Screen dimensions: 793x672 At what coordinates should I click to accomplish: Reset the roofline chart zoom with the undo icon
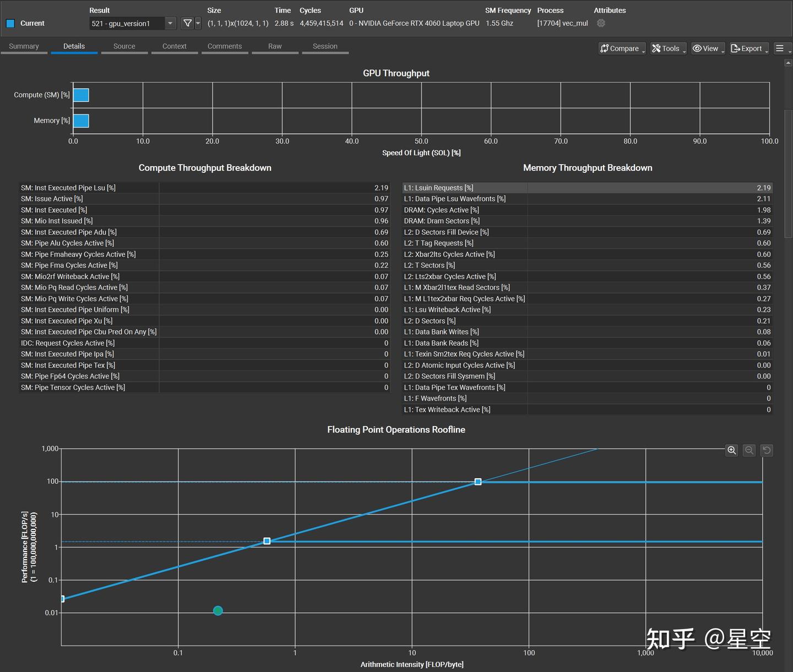pyautogui.click(x=767, y=450)
